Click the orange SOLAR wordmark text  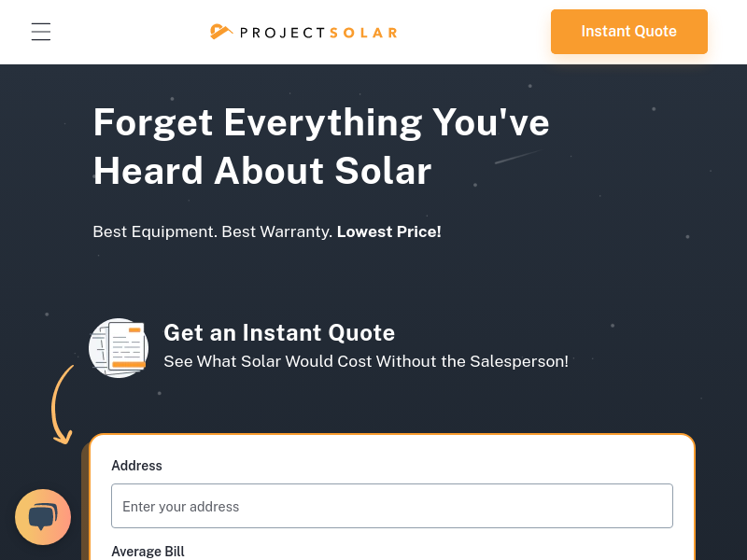(x=363, y=33)
